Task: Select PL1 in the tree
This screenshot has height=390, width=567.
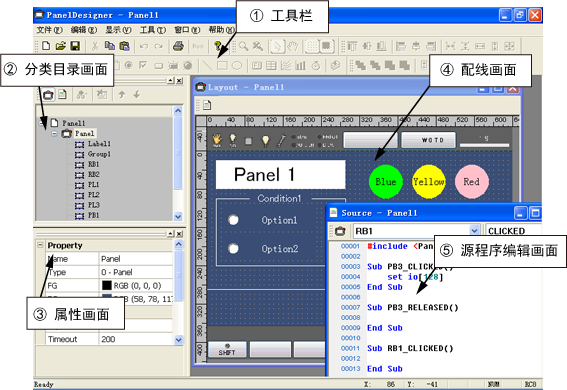Action: tap(93, 185)
